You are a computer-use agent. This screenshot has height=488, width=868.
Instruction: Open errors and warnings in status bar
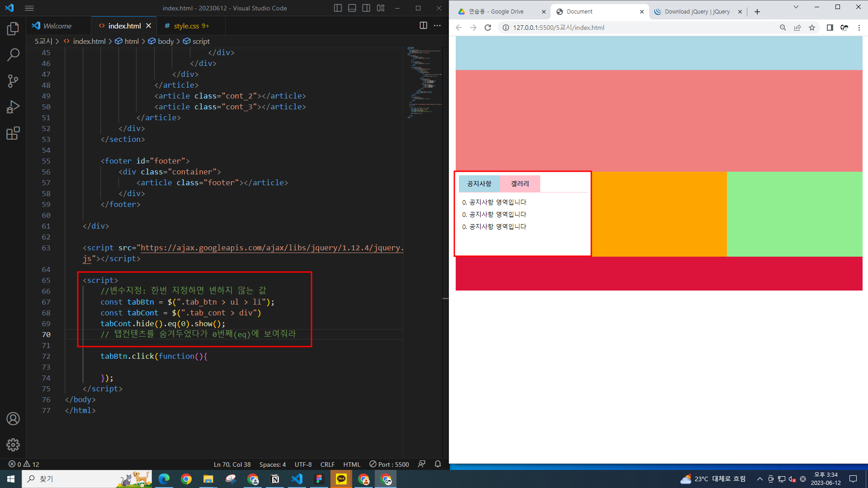[x=24, y=464]
